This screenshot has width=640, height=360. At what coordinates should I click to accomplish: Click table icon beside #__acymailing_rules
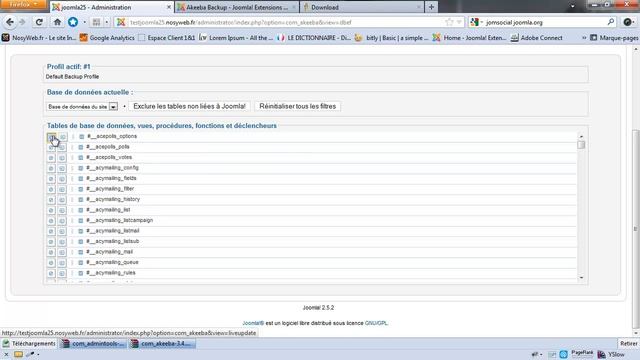81,273
